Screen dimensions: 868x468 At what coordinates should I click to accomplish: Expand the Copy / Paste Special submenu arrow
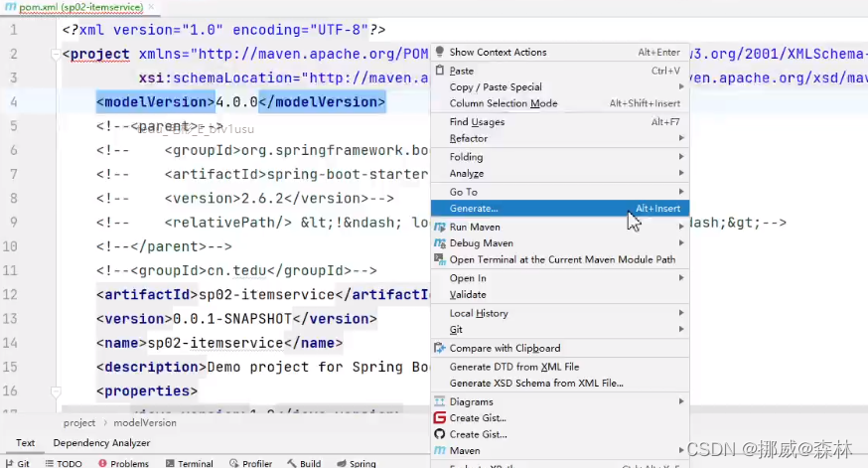tap(681, 87)
